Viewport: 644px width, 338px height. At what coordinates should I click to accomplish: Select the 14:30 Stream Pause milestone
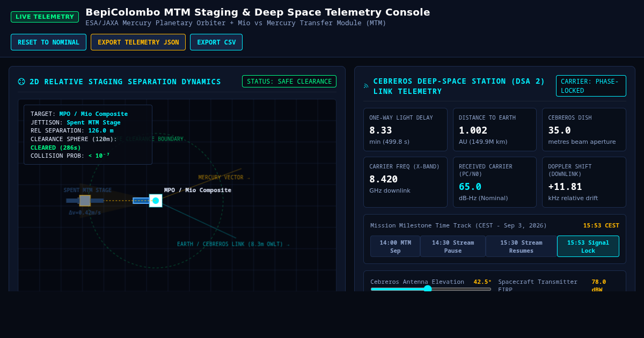coord(453,246)
